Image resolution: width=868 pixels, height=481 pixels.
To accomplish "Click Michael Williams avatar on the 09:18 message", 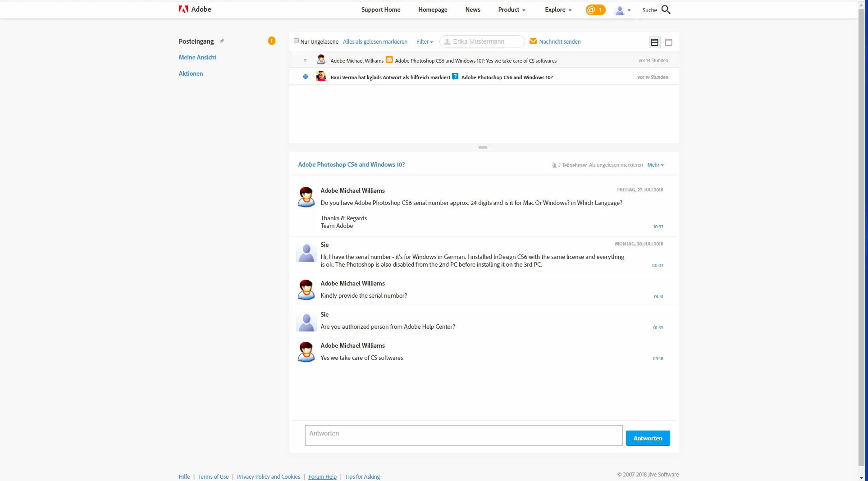I will [x=306, y=352].
